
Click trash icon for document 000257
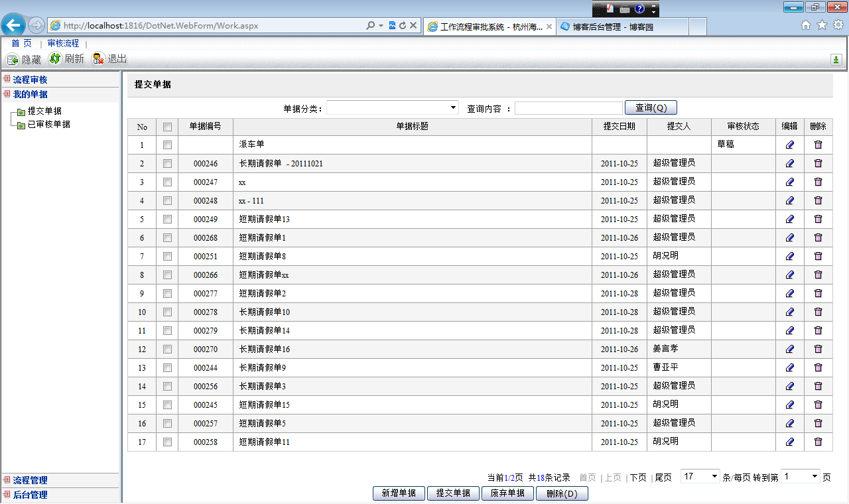818,423
